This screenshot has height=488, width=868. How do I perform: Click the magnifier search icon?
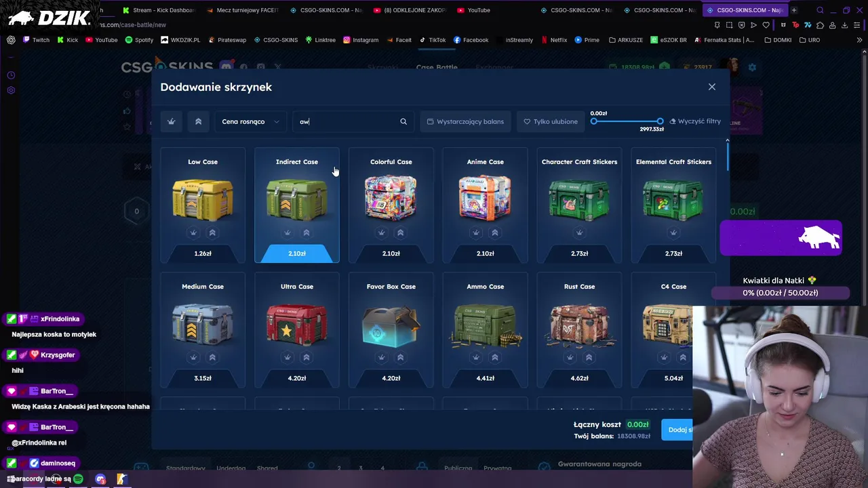(403, 121)
